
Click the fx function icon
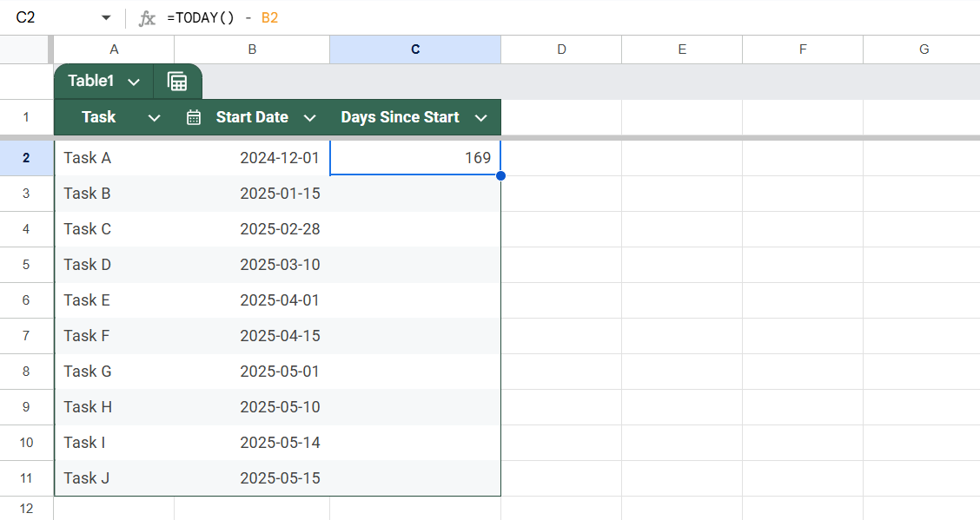(147, 18)
